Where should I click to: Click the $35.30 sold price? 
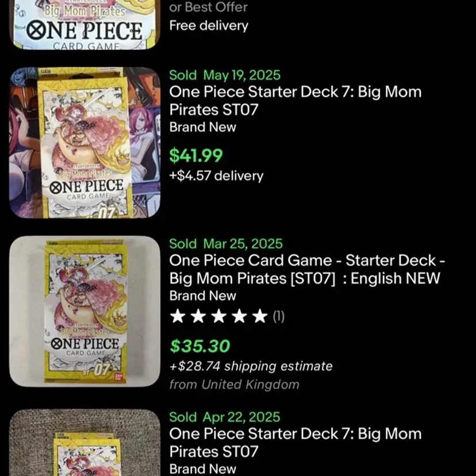coord(199,346)
